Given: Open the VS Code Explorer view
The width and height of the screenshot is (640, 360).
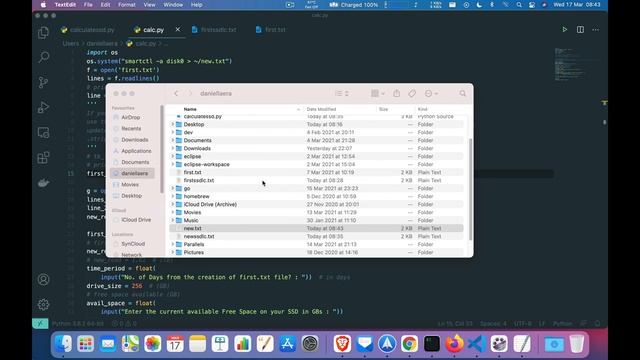Looking at the screenshot, I should pyautogui.click(x=43, y=33).
